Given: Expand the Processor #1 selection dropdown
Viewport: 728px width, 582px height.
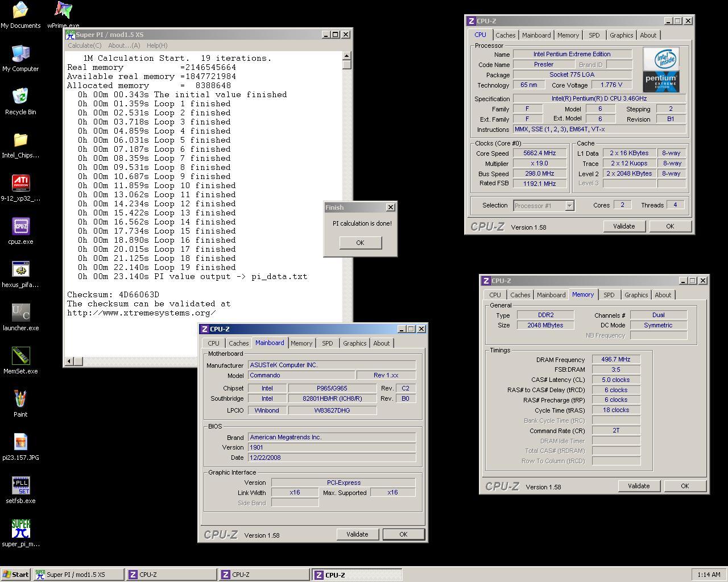Looking at the screenshot, I should (x=569, y=206).
